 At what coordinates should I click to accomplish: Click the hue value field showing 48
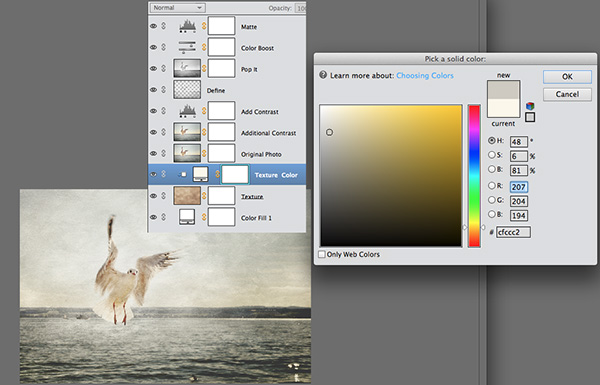click(518, 142)
